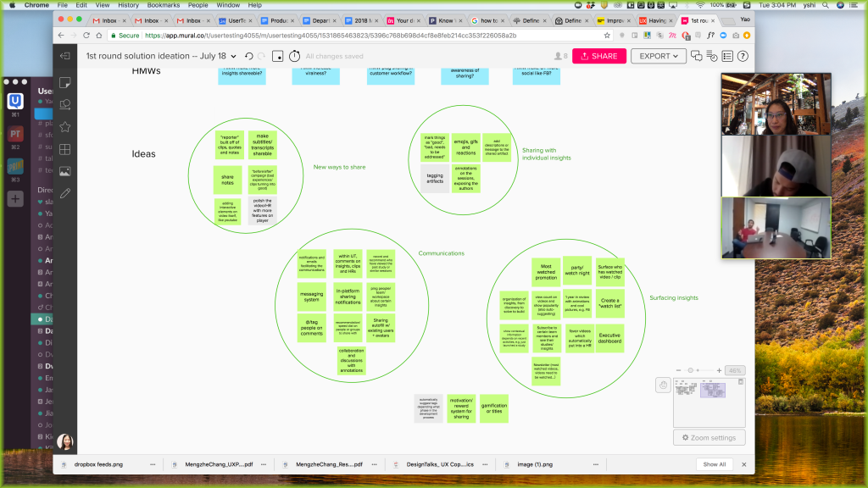Open the comments chat icon
The image size is (868, 488).
[697, 56]
